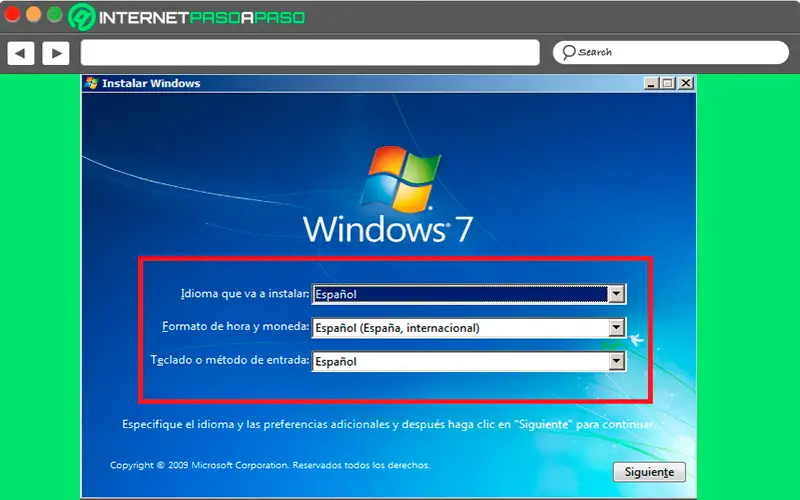Screen dimensions: 800x500
Task: Click the InternetPasoAPaso logo icon
Action: [x=82, y=17]
